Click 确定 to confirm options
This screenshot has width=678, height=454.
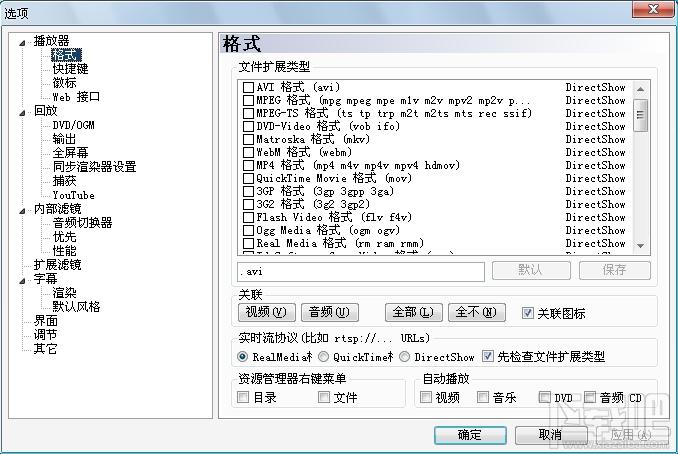pyautogui.click(x=470, y=434)
